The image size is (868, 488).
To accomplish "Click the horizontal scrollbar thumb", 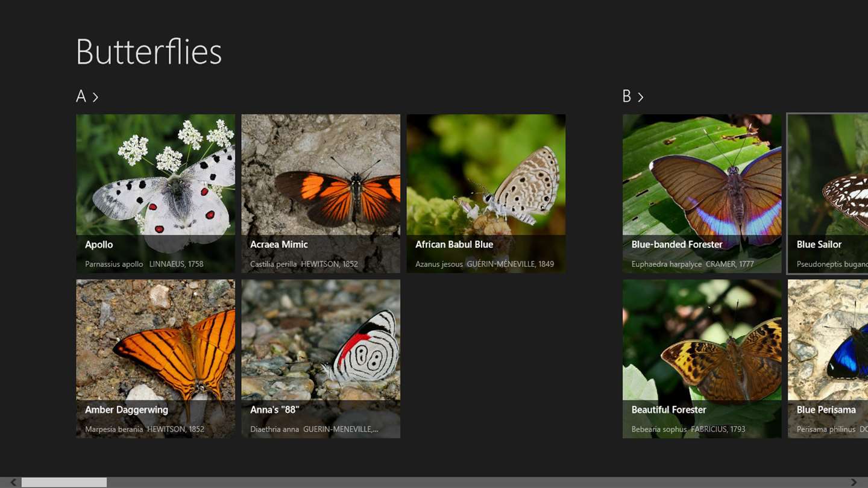I will [x=64, y=483].
